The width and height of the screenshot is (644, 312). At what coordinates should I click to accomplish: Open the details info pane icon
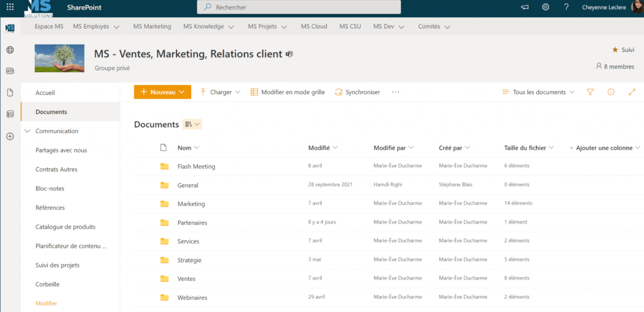coord(611,92)
